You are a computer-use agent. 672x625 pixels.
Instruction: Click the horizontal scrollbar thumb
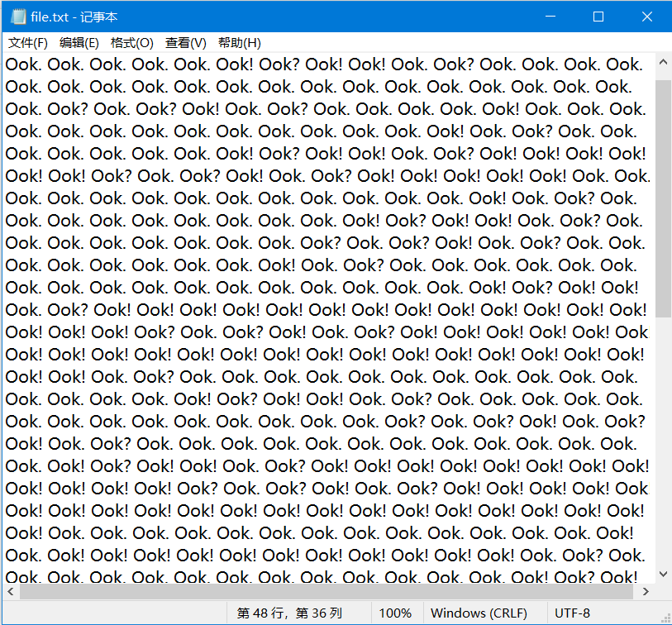click(x=326, y=592)
